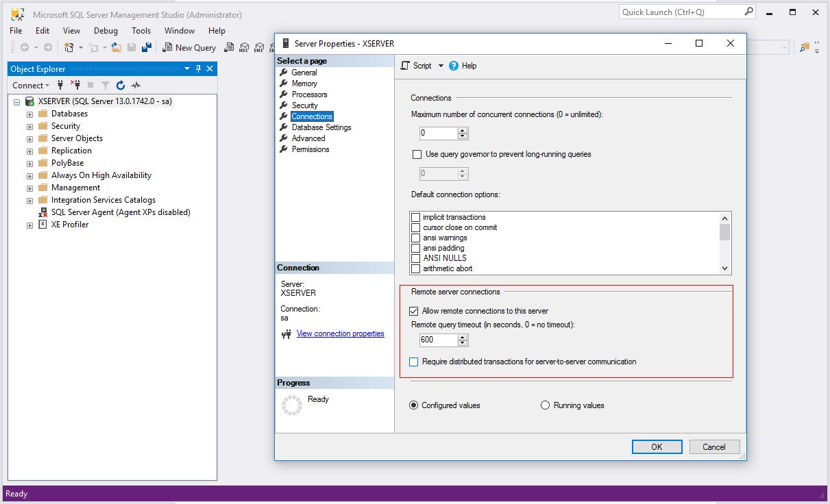This screenshot has height=504, width=830.
Task: Click the Disconnect plug icon
Action: click(75, 85)
